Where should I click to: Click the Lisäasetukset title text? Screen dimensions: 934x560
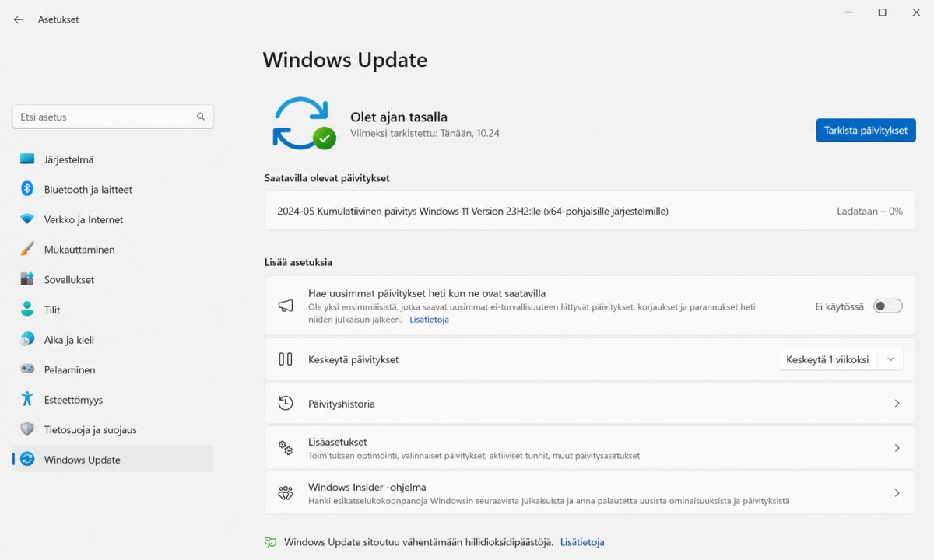[x=337, y=442]
